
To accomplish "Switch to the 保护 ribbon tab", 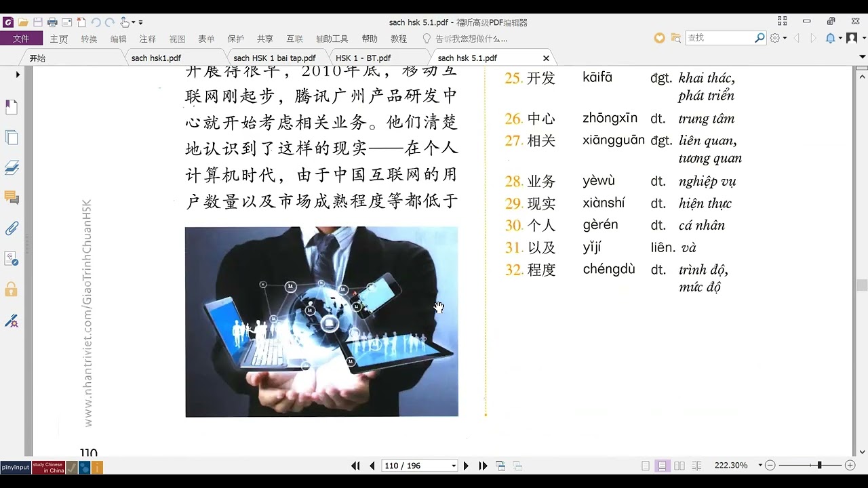I will click(235, 39).
